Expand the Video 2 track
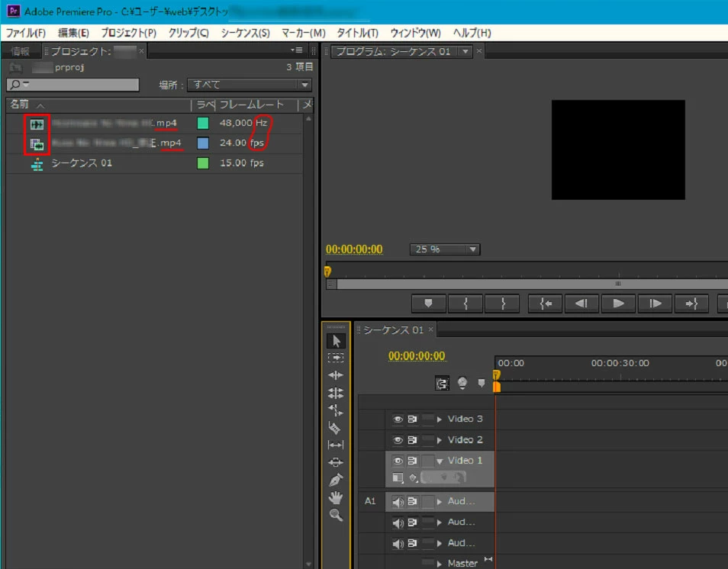The height and width of the screenshot is (569, 728). 440,440
